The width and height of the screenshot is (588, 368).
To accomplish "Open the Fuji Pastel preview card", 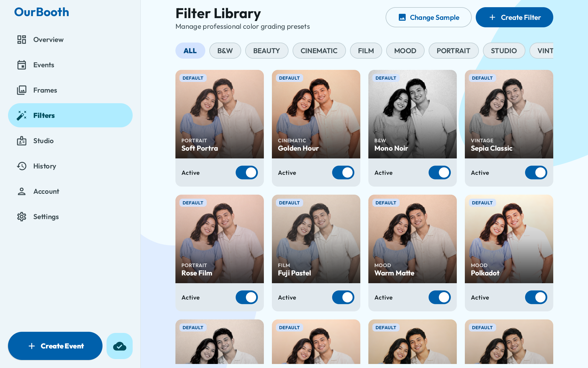I will coord(316,239).
